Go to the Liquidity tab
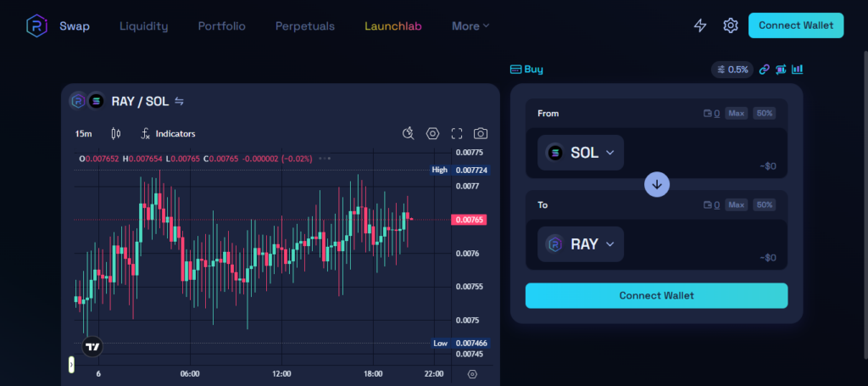This screenshot has height=386, width=868. (143, 26)
